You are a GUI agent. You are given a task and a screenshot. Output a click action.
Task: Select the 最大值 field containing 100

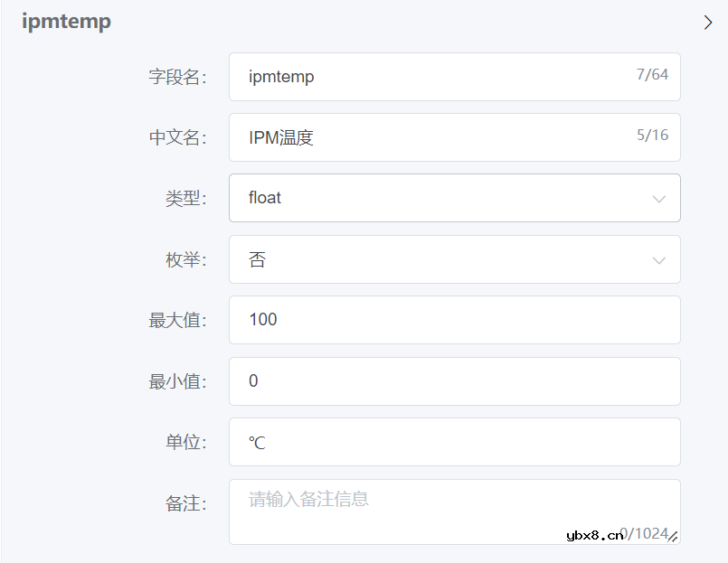(407, 320)
